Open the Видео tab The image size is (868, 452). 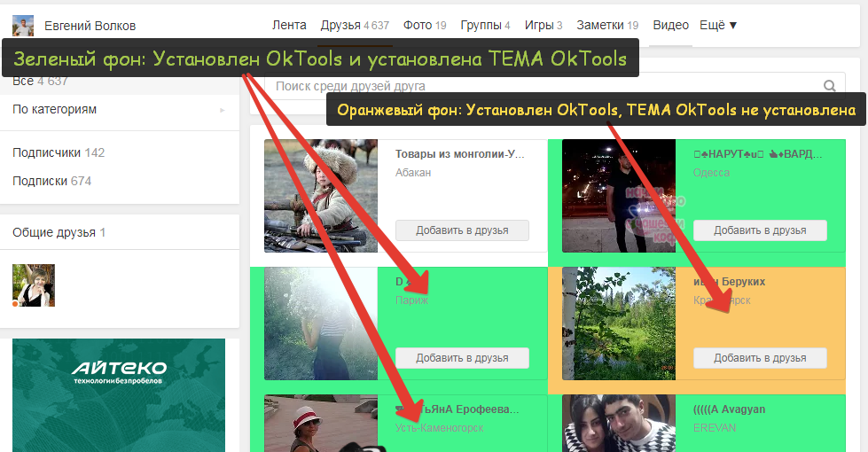[670, 25]
